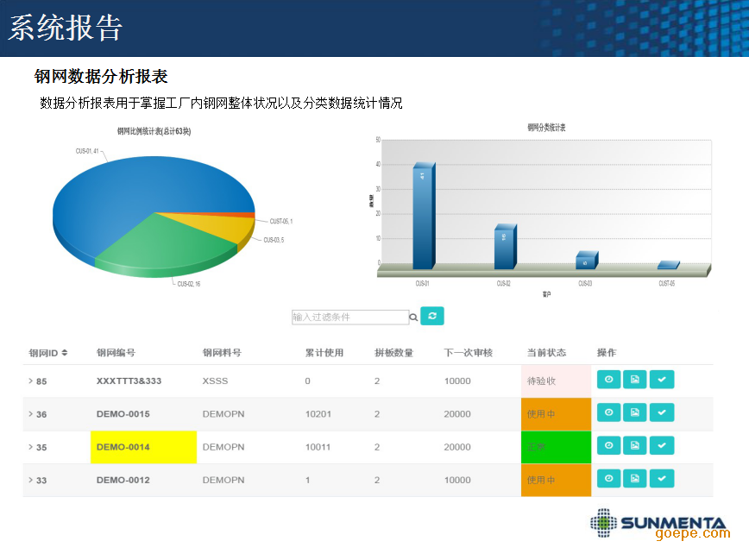Click the XXXTTT3&333 stencil number

click(129, 381)
